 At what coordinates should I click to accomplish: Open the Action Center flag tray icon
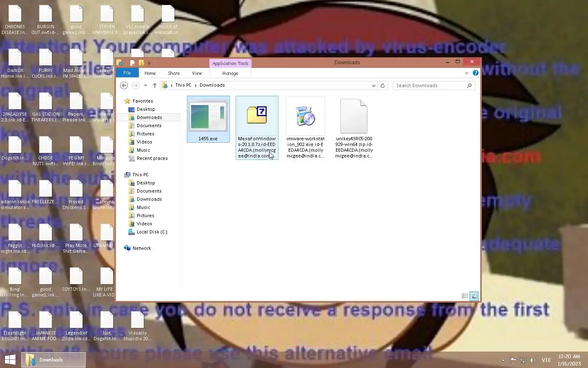(513, 360)
